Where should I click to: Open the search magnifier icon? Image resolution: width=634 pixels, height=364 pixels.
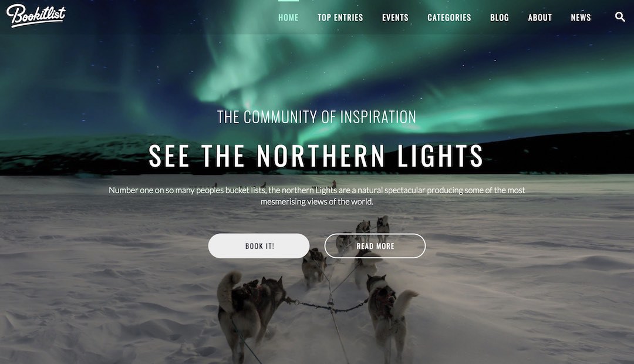click(x=620, y=16)
